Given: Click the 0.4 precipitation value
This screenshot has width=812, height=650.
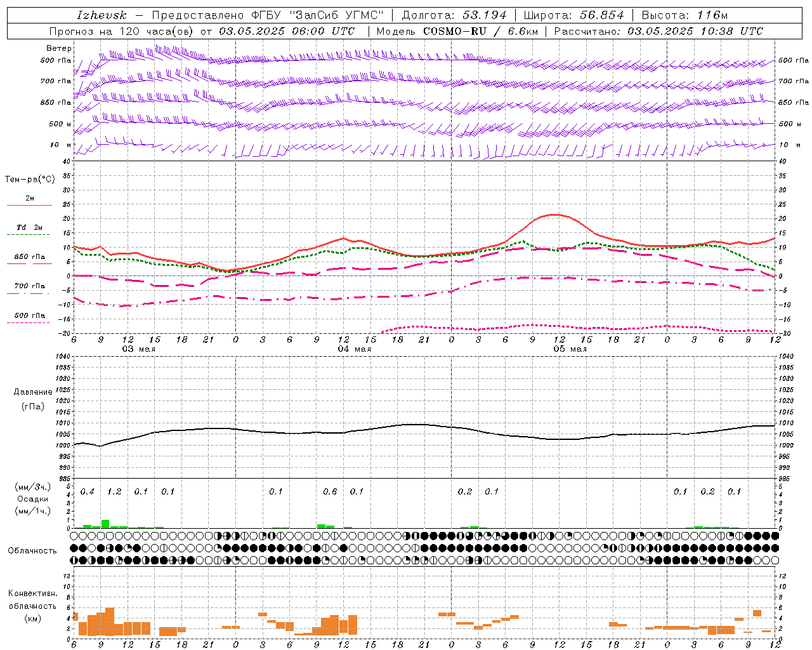Looking at the screenshot, I should 88,491.
